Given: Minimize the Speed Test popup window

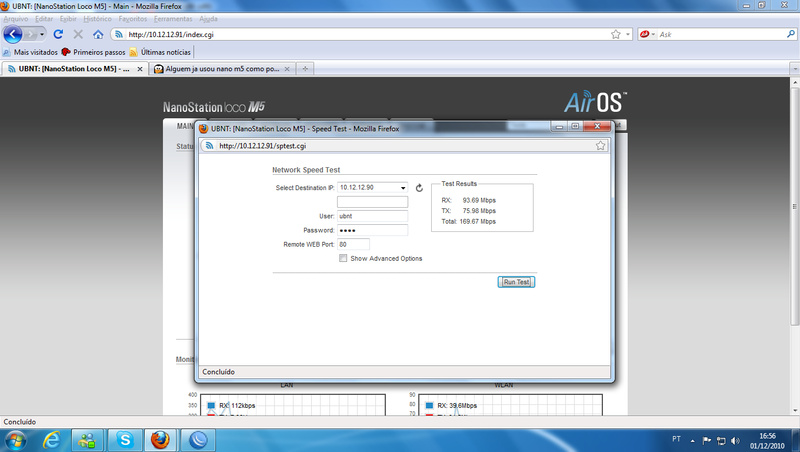Looking at the screenshot, I should tap(559, 126).
